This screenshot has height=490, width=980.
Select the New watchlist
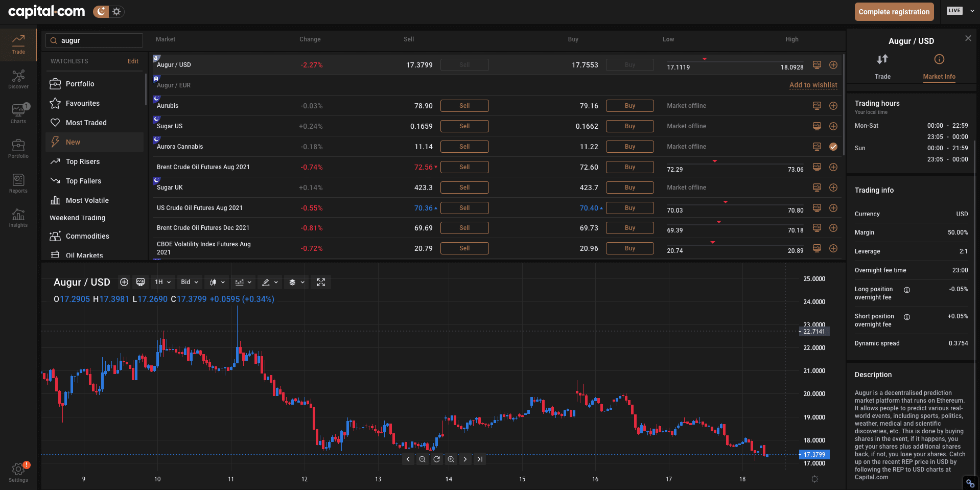(95, 142)
